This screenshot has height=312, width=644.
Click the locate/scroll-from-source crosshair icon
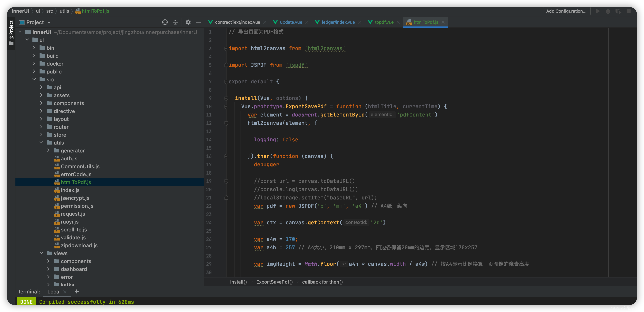coord(165,22)
